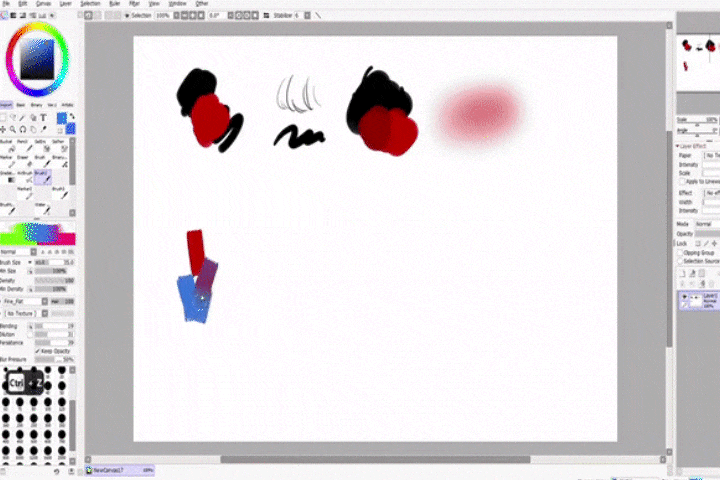Image resolution: width=720 pixels, height=480 pixels.
Task: Click the color wheel display icon in toolbar
Action: 5,16
